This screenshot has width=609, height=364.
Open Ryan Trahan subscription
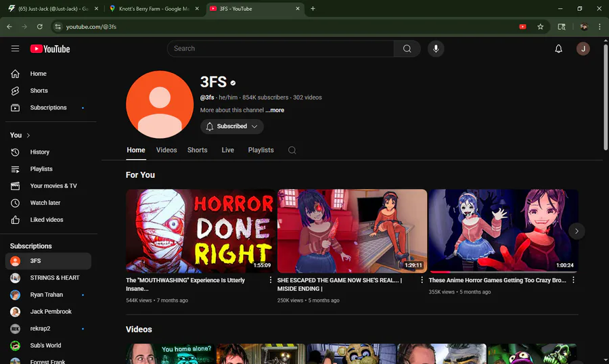click(49, 295)
